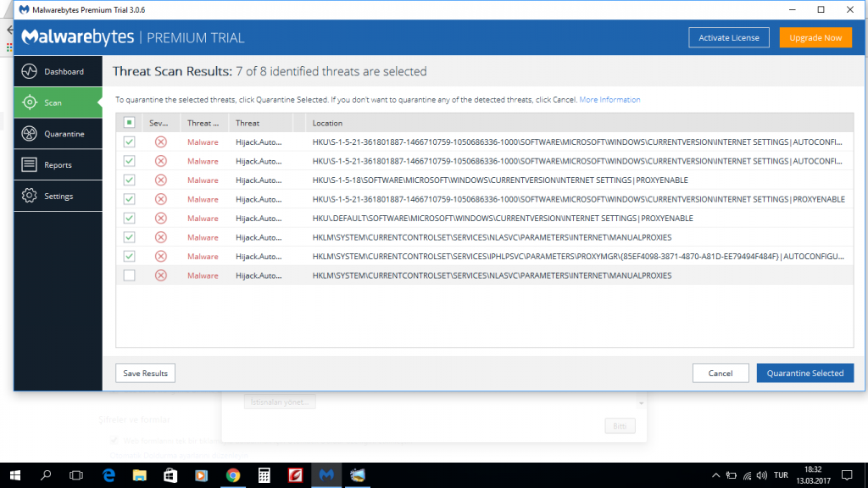This screenshot has width=868, height=488.
Task: Open the Windows Start menu
Action: (x=15, y=475)
